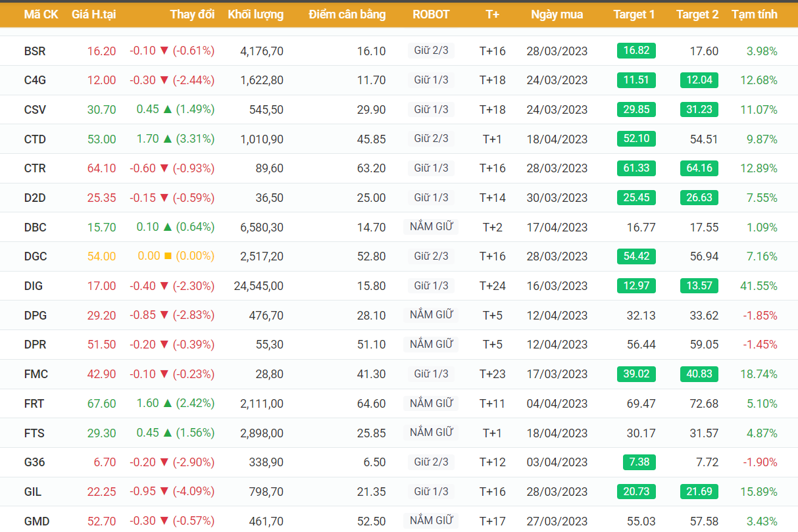Screen dimensions: 798x532
Task: Click the Giữ 2/3 badge for BSR
Action: coord(431,50)
